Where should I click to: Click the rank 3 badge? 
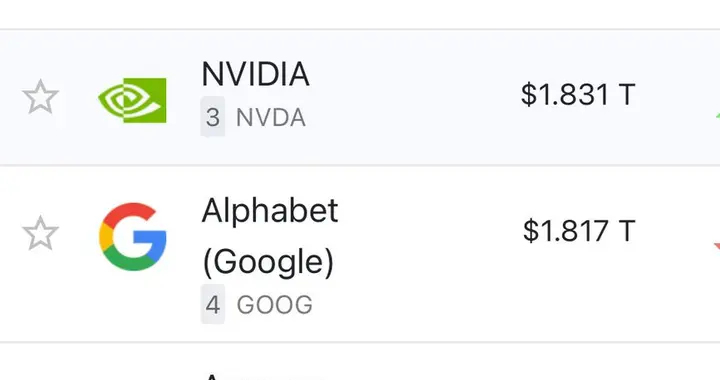point(213,117)
